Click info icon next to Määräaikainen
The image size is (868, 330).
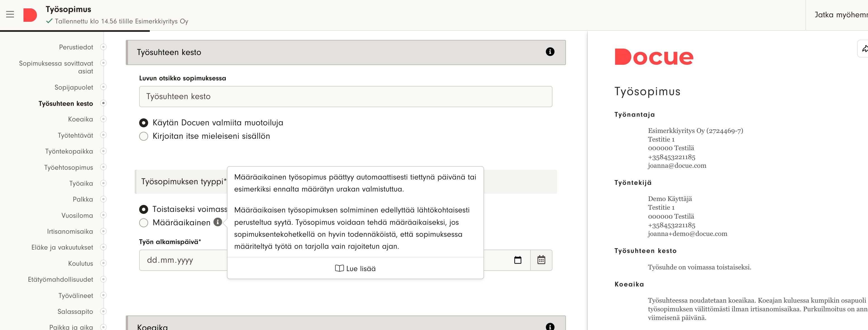(218, 222)
